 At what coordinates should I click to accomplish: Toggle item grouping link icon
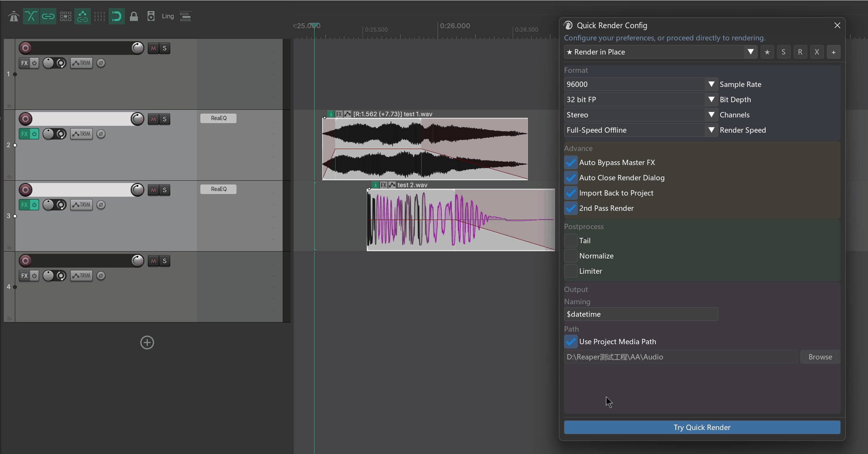(48, 16)
